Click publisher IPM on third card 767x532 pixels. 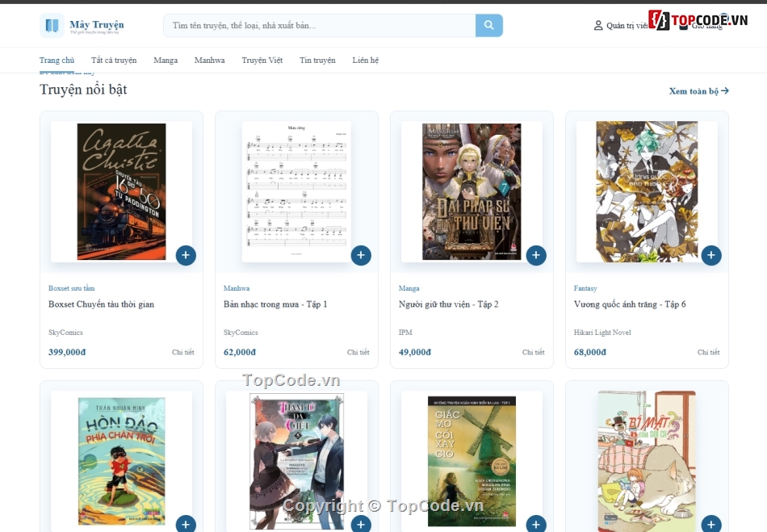coord(405,333)
